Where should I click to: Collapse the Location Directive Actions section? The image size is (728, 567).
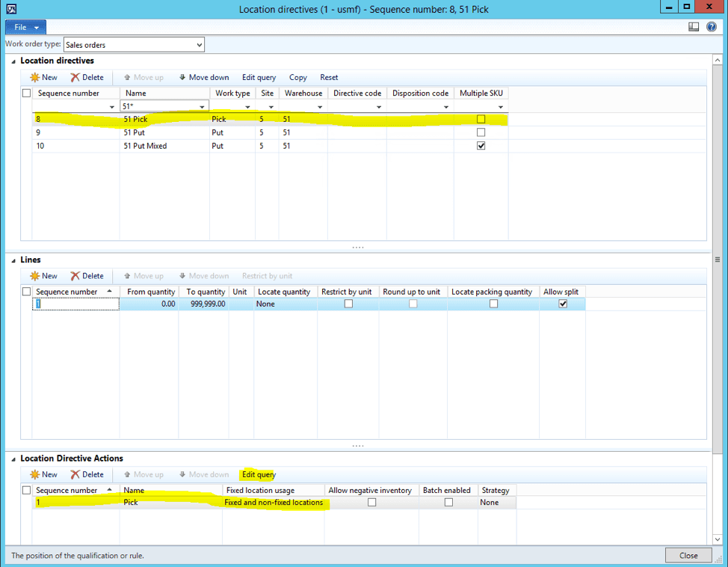[13, 459]
